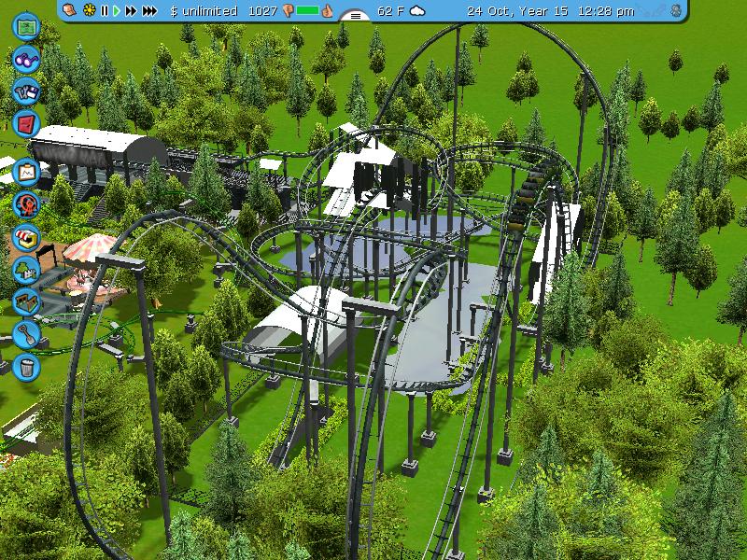
Task: Click the '62 F' temperature readout
Action: coord(390,11)
